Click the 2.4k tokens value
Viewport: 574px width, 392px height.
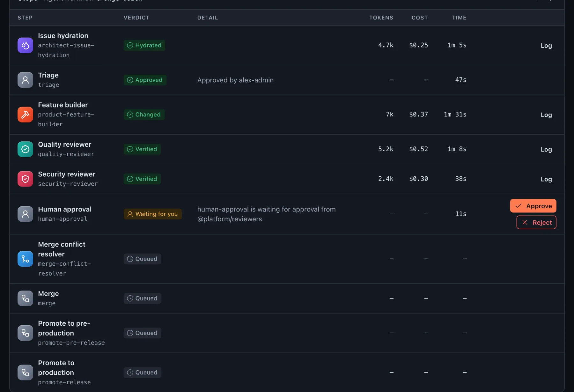[386, 179]
